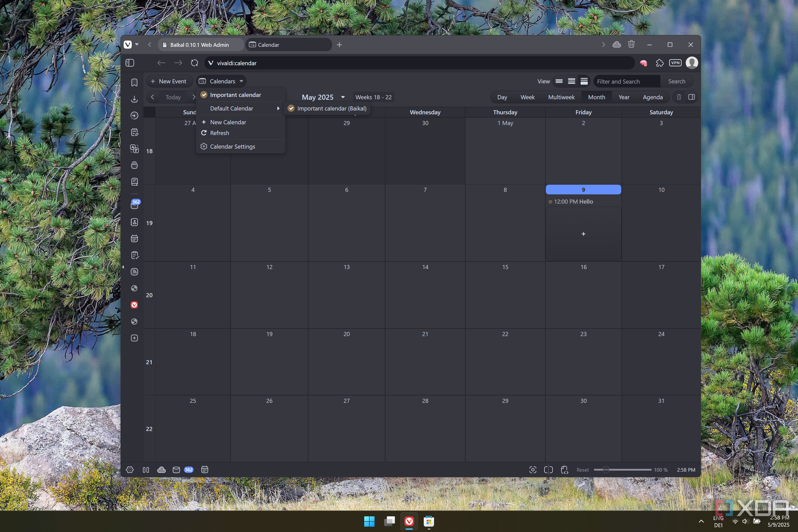Click the Search button

pyautogui.click(x=677, y=81)
